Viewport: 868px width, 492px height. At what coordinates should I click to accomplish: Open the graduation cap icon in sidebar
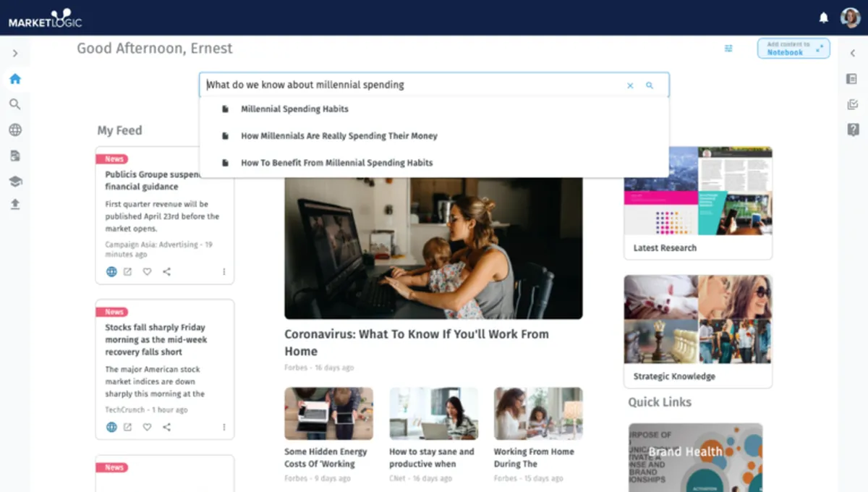[x=15, y=181]
